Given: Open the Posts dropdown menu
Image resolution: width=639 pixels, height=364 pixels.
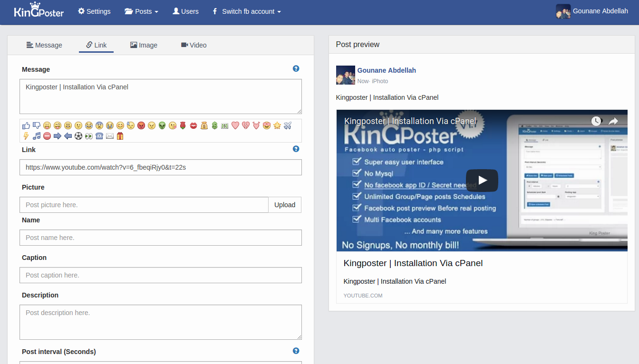Looking at the screenshot, I should coord(141,11).
